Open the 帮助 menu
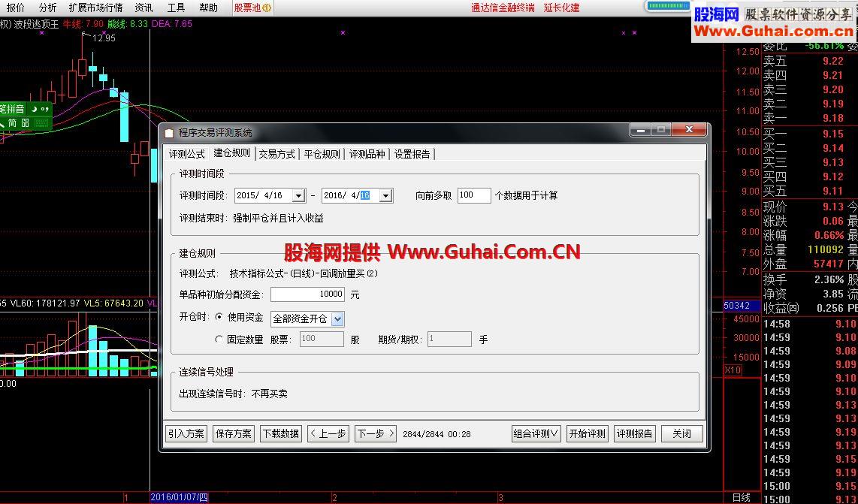Screen dimensions: 858x504 click(208, 8)
